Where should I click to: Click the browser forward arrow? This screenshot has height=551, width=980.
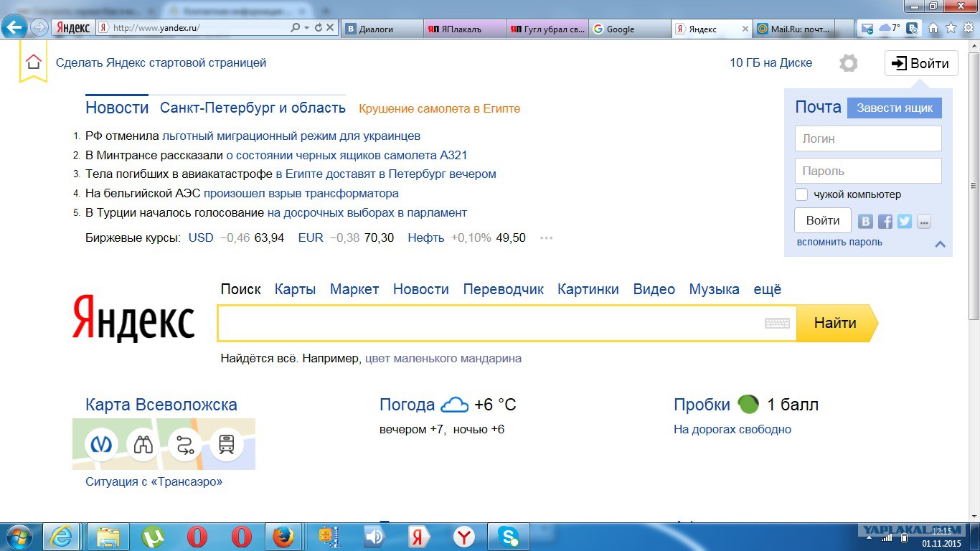pyautogui.click(x=39, y=27)
